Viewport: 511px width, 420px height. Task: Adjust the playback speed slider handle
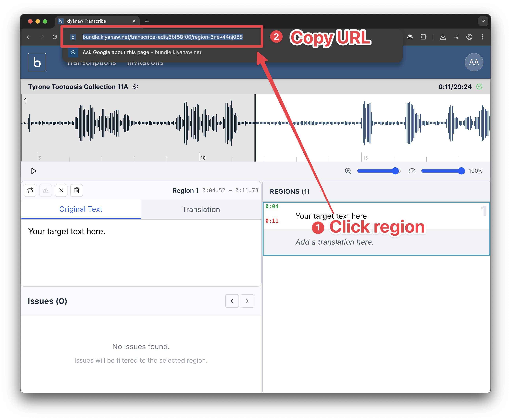[461, 171]
